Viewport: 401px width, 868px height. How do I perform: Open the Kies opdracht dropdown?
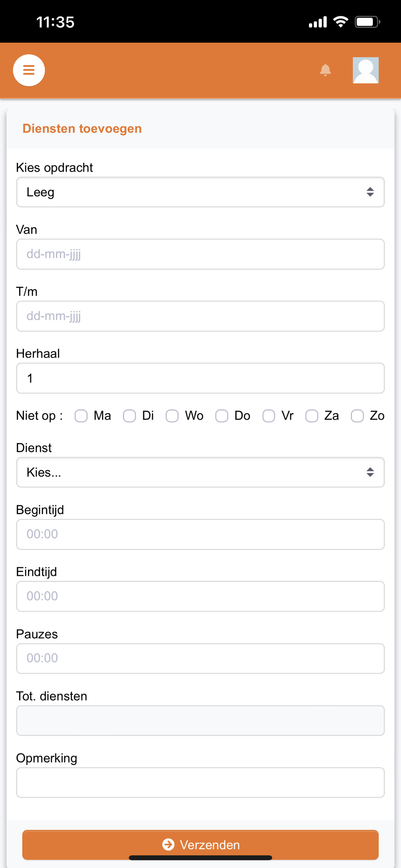pos(200,192)
